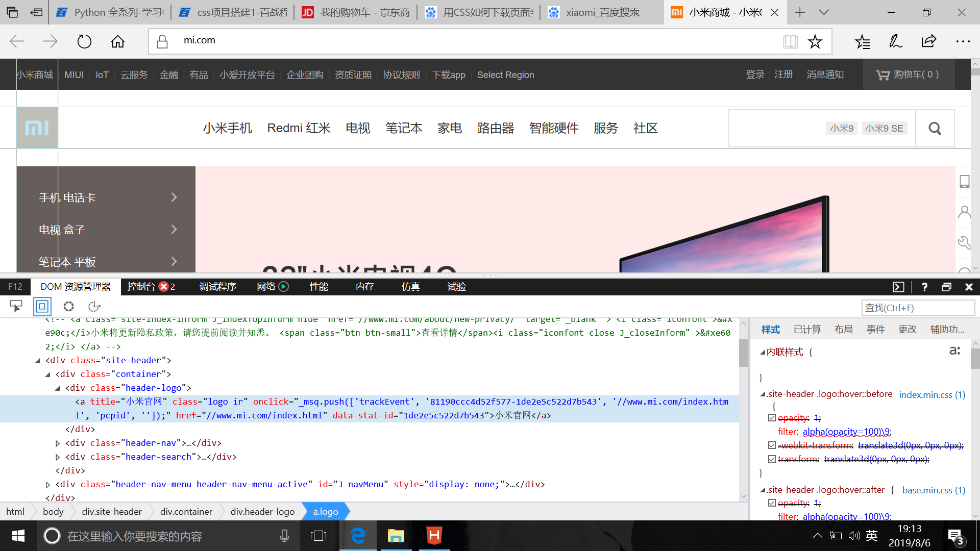The image size is (980, 551).
Task: Click div.container in breadcrumb bar
Action: click(186, 512)
